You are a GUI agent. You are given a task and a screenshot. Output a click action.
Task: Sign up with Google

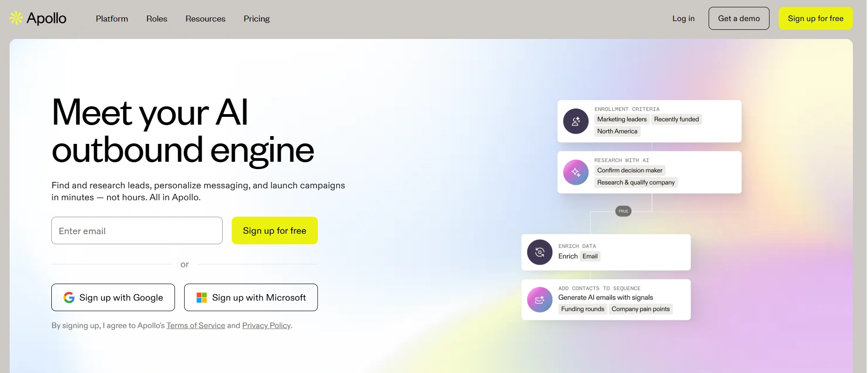(113, 297)
